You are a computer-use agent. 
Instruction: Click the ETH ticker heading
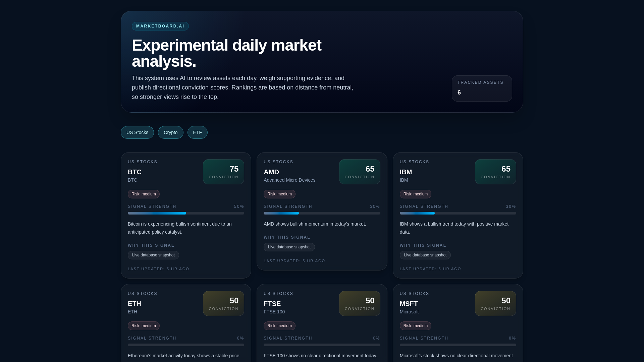(x=135, y=304)
